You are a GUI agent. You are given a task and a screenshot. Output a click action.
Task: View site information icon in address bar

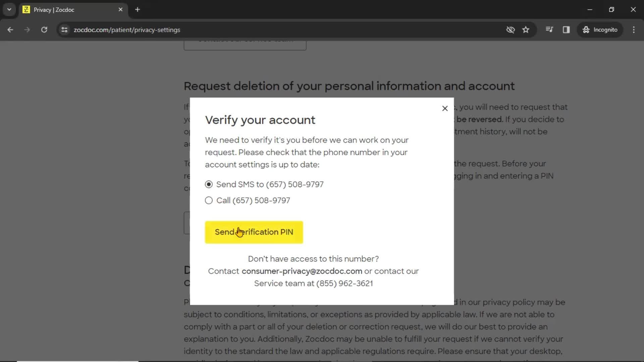click(x=64, y=30)
